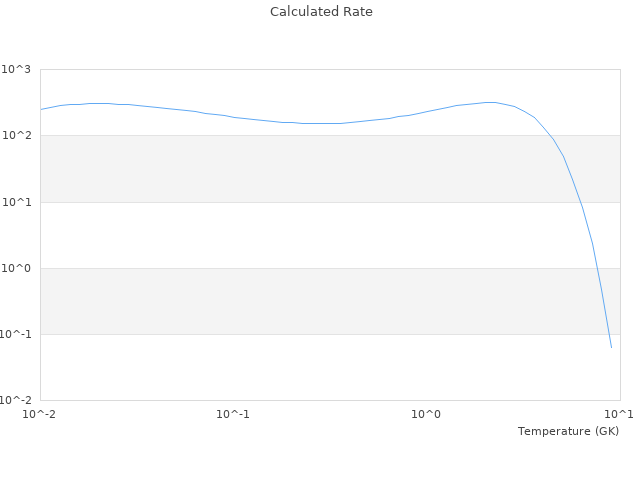
Task: Click the blue curve's lowest point at far right
Action: coord(611,347)
